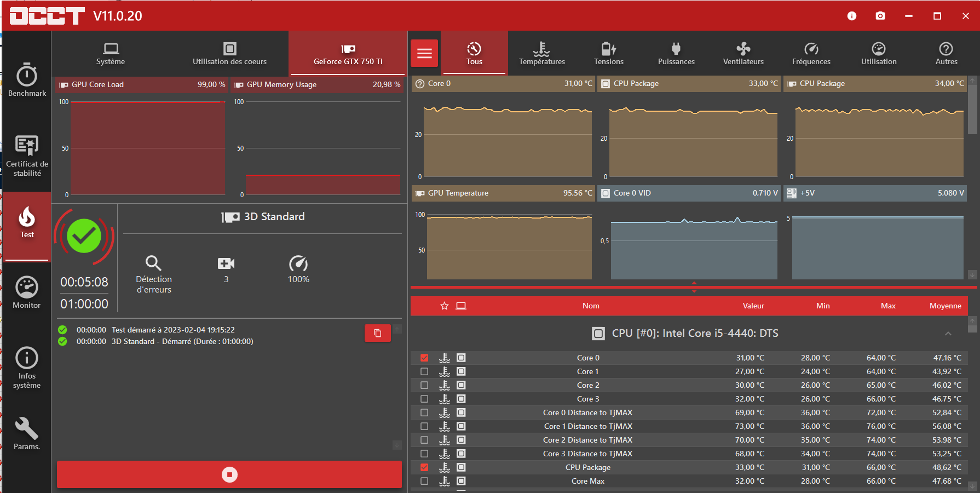
Task: Enable the Core 1 checkbox
Action: coord(424,371)
